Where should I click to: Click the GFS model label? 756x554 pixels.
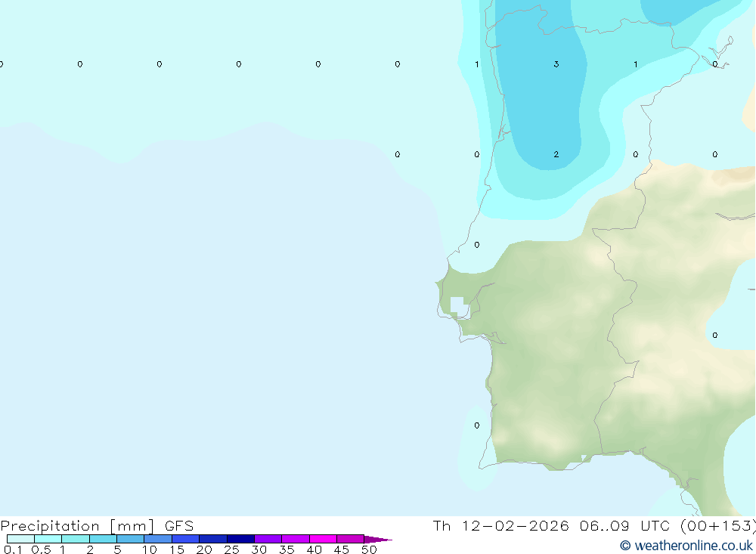(179, 525)
